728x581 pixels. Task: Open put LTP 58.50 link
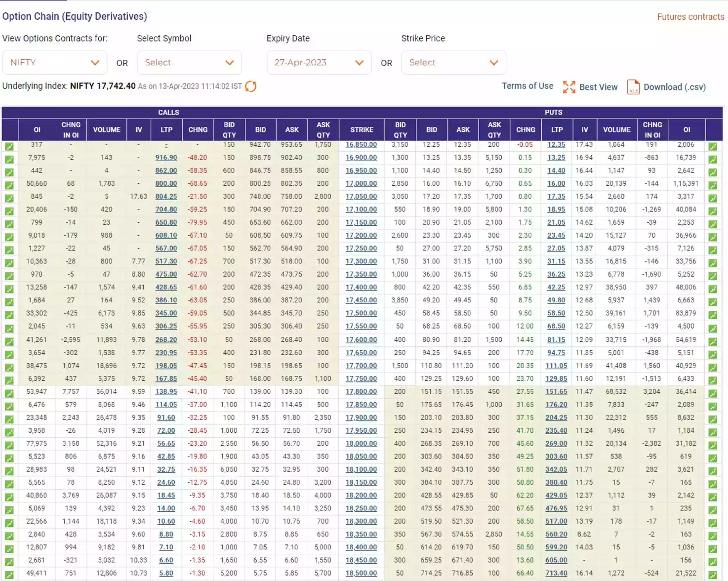click(556, 313)
